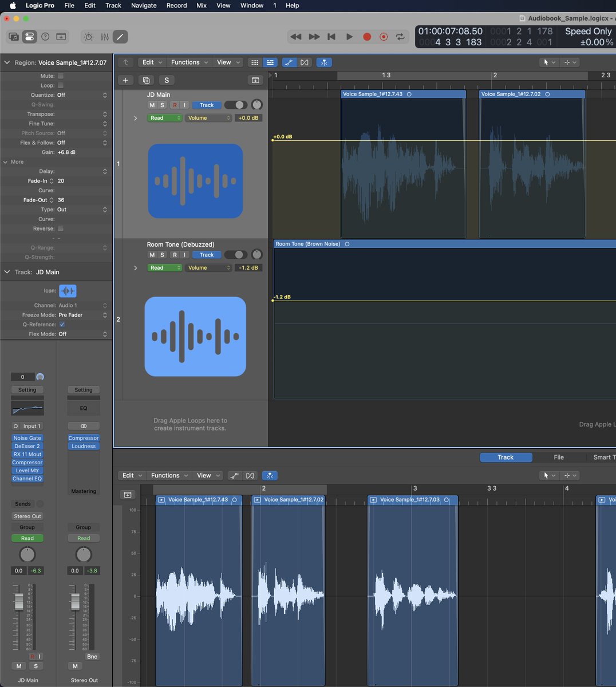
Task: Open the Library panel icon
Action: click(13, 37)
